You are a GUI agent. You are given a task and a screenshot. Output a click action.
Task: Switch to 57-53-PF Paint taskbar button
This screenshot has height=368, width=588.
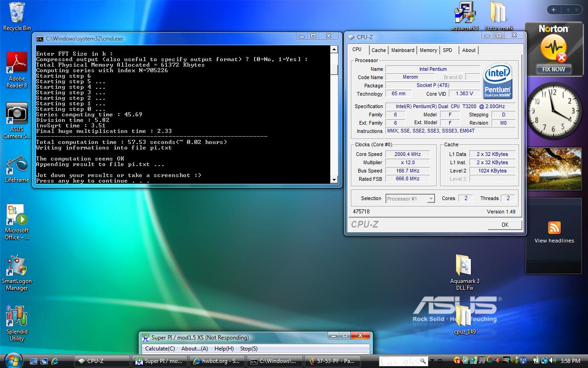click(x=332, y=361)
